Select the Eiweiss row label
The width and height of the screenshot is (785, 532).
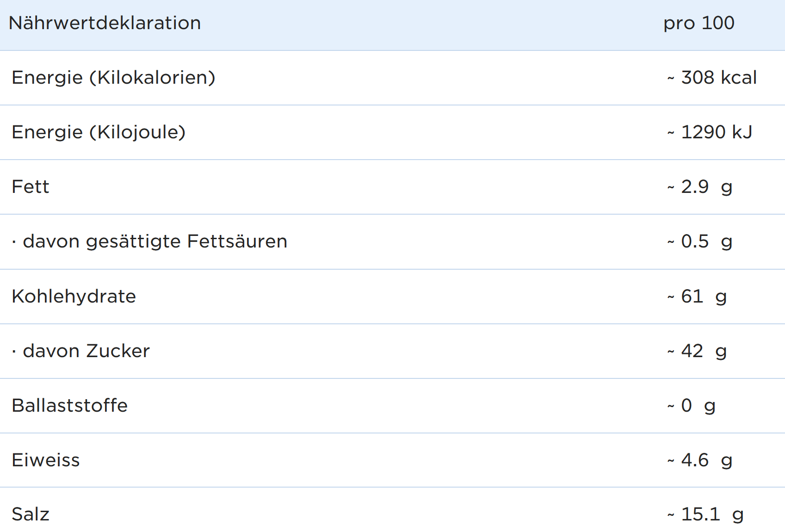pyautogui.click(x=46, y=460)
